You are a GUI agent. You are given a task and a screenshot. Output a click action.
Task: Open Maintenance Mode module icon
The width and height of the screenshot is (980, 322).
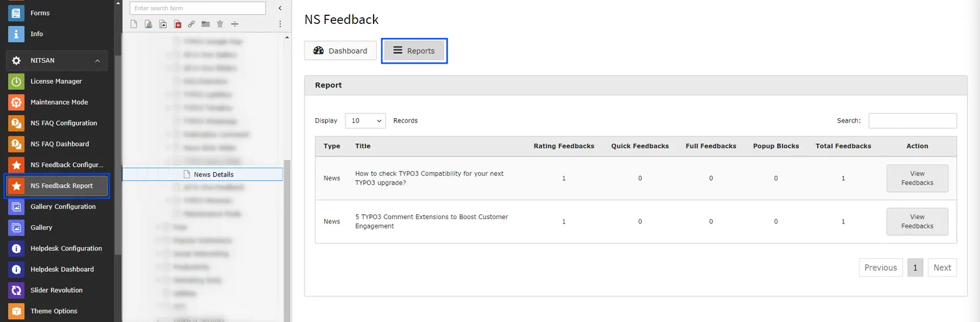pyautogui.click(x=17, y=102)
